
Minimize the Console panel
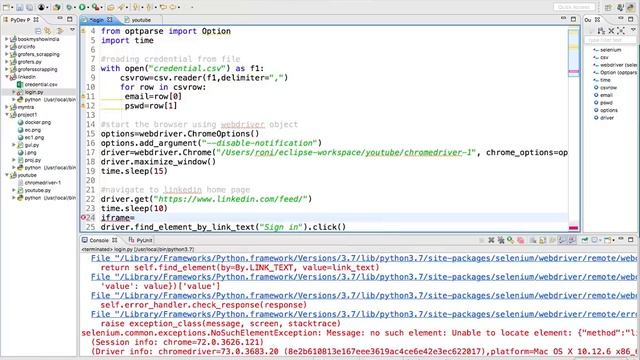[x=621, y=238]
